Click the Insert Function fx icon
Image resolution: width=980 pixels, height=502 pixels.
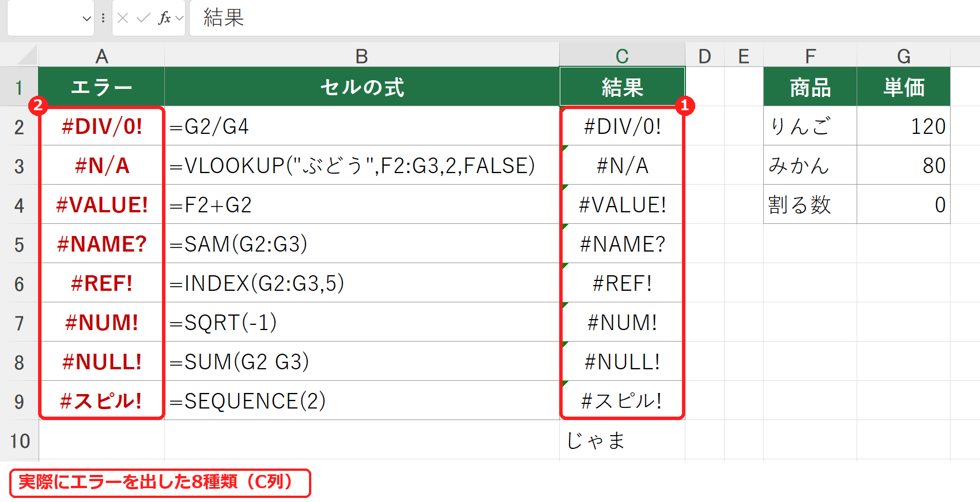point(164,18)
